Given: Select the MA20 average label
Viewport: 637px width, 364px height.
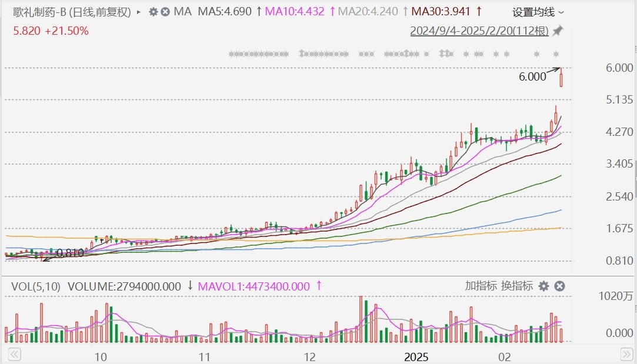Looking at the screenshot, I should click(368, 12).
